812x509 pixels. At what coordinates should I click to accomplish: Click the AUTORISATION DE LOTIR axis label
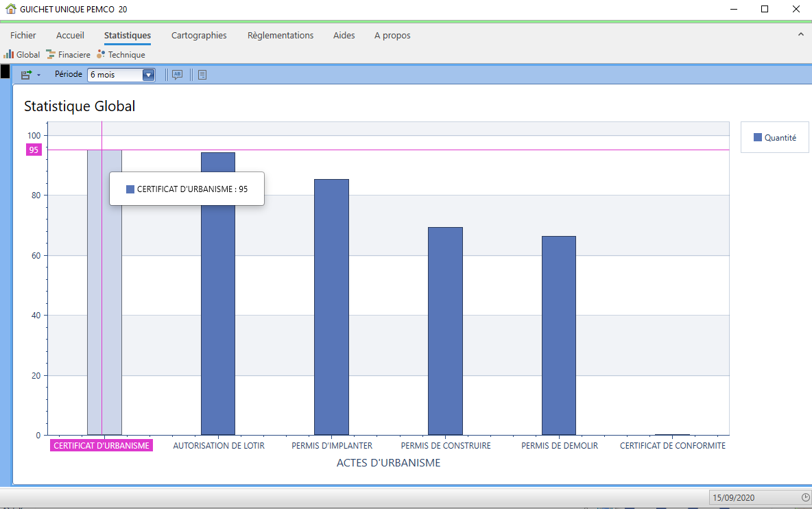(219, 445)
